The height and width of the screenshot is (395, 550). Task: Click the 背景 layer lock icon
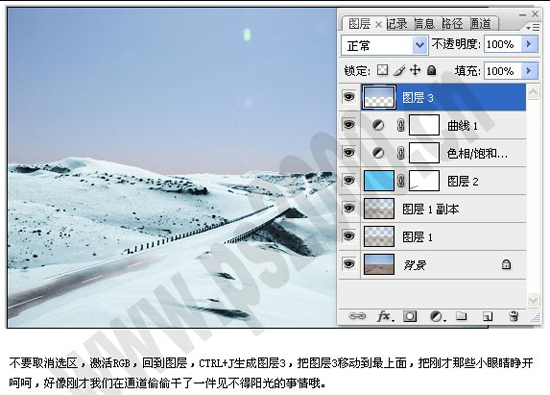pyautogui.click(x=506, y=264)
